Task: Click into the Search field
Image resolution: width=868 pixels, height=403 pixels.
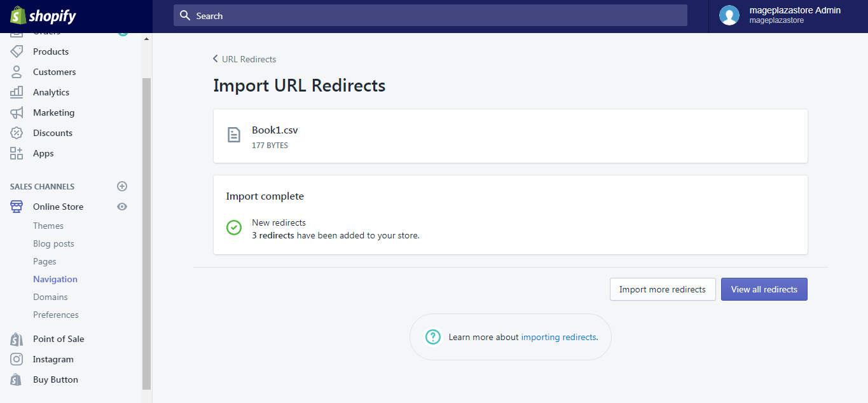Action: click(x=431, y=16)
